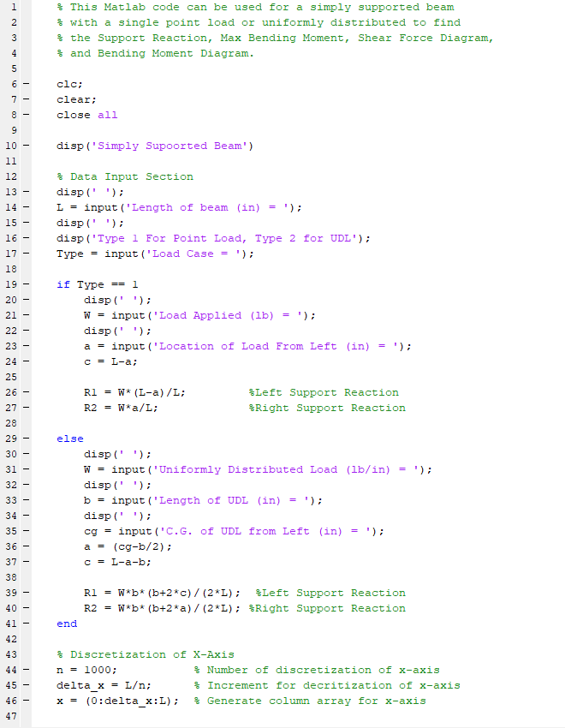Click line number 29 in the gutter
Viewport: 565px width, 728px height.
pos(11,439)
